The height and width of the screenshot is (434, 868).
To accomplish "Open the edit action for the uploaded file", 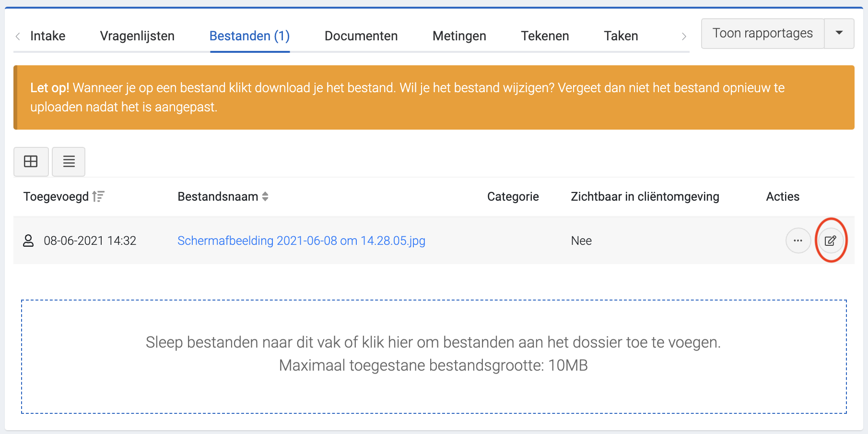I will pos(831,241).
